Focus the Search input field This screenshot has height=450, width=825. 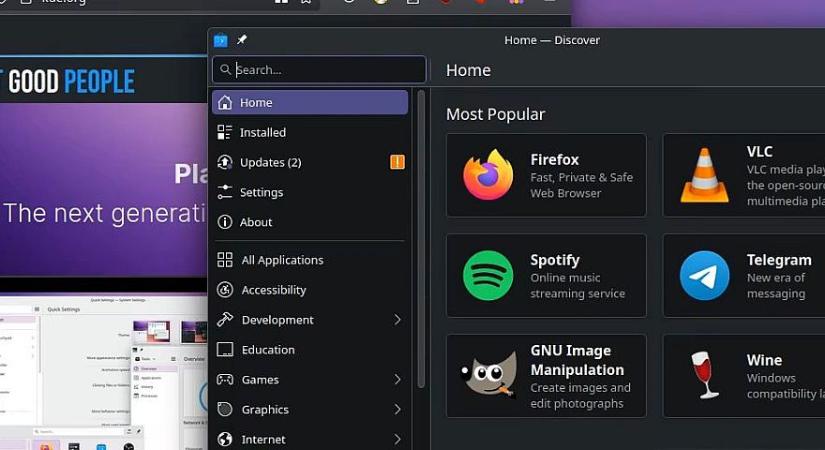click(319, 69)
